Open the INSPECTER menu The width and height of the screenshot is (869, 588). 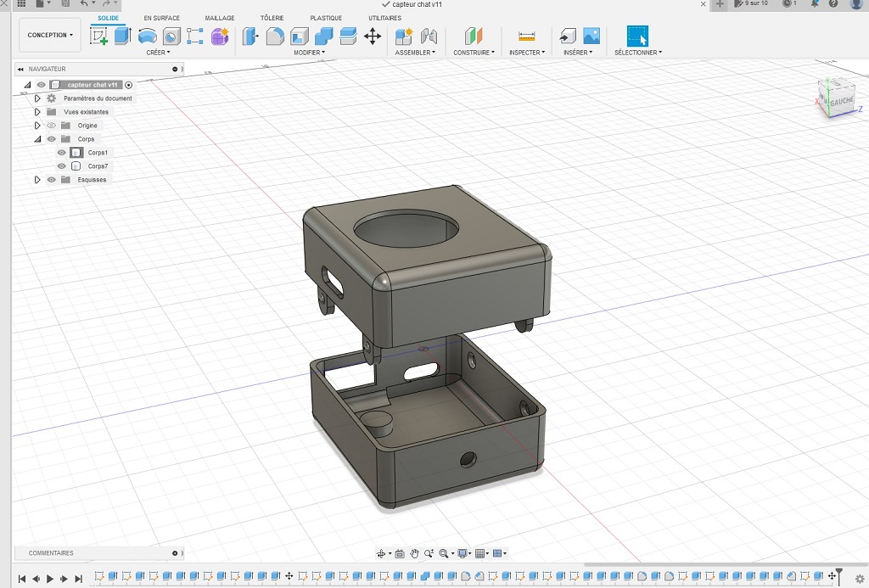click(526, 53)
